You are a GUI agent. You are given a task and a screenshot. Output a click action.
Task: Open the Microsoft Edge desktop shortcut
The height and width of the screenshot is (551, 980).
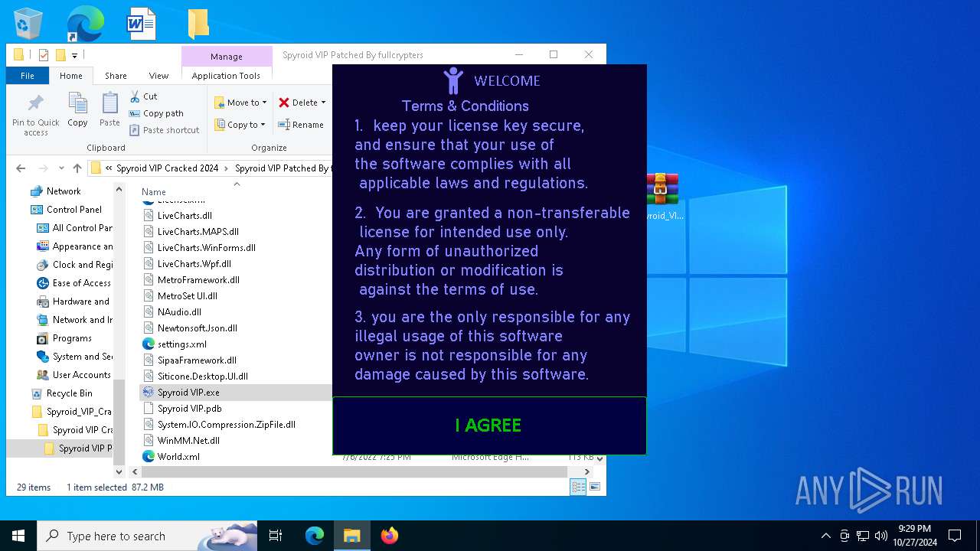coord(85,24)
